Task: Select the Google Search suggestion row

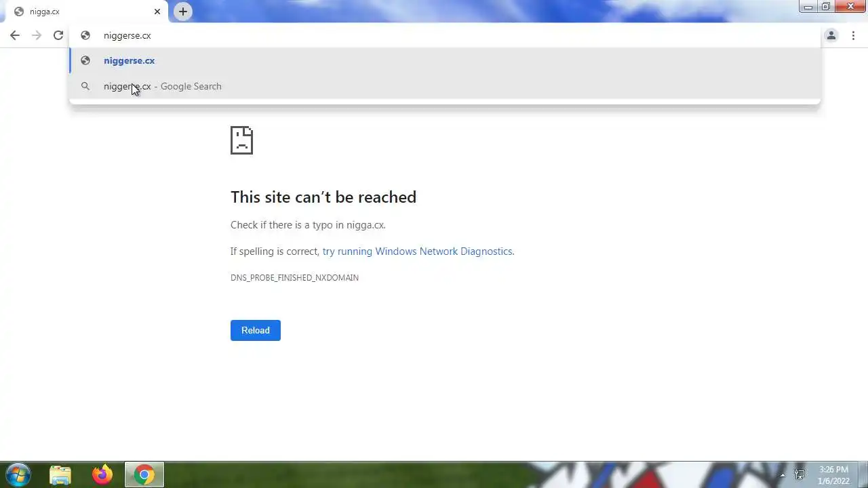Action: click(x=445, y=86)
